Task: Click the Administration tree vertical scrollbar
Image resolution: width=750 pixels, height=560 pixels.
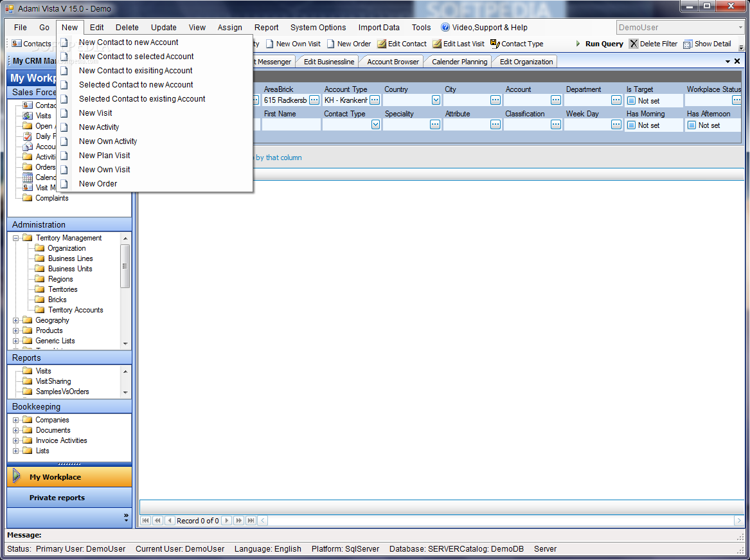Action: (125, 291)
